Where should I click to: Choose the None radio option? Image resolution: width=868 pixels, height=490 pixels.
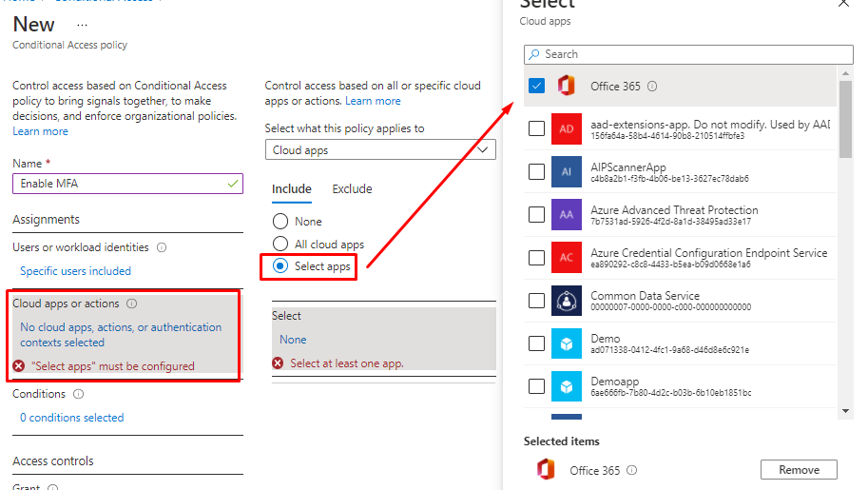280,222
